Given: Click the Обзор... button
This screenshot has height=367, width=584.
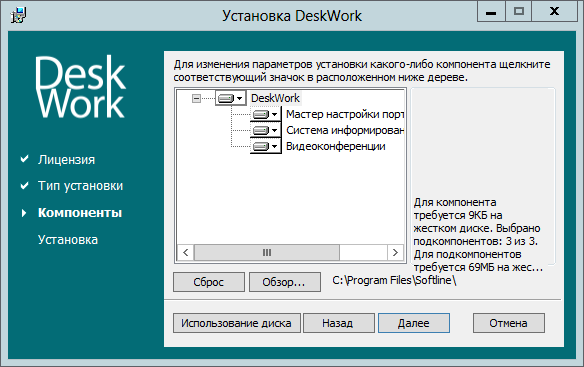Looking at the screenshot, I should point(284,282).
